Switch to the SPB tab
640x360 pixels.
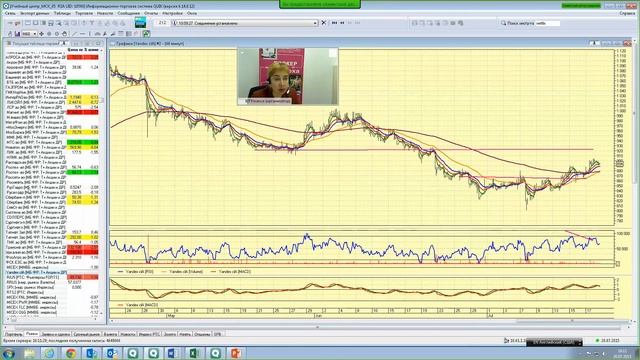(218, 334)
